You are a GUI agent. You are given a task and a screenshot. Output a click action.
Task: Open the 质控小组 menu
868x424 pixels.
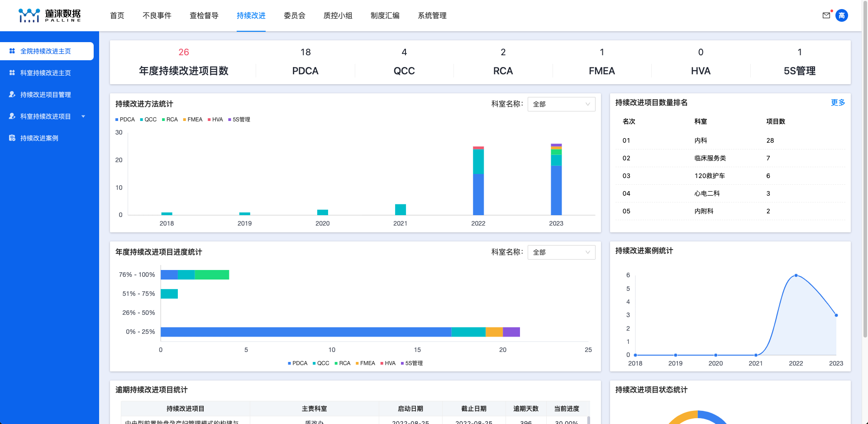click(x=338, y=15)
